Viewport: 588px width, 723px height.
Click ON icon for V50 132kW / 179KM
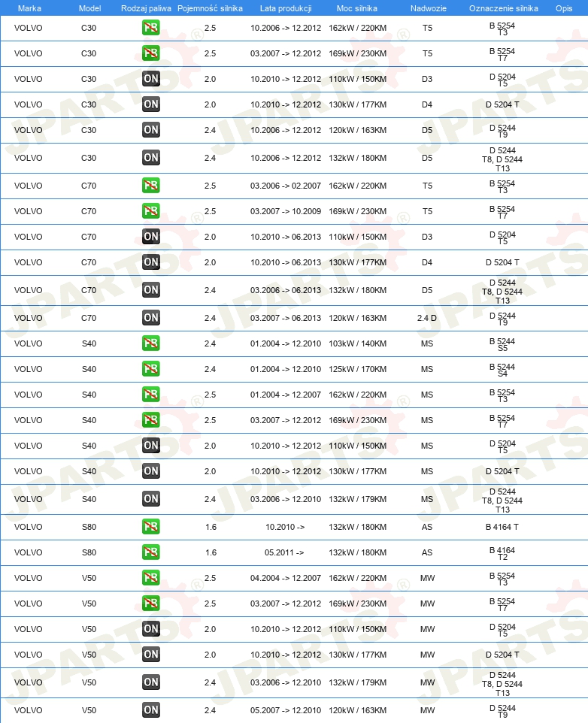tap(151, 682)
